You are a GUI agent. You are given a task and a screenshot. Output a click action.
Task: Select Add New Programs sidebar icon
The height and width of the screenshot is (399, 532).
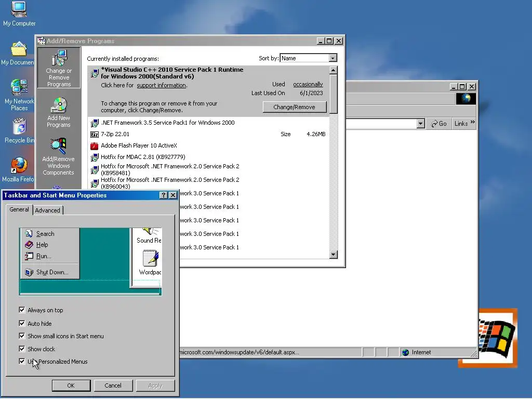[x=59, y=112]
